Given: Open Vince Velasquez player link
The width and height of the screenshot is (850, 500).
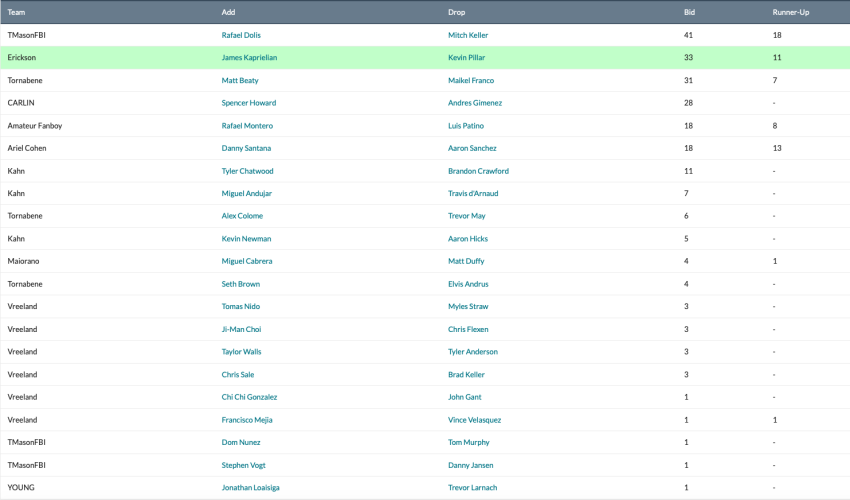Looking at the screenshot, I should [474, 420].
